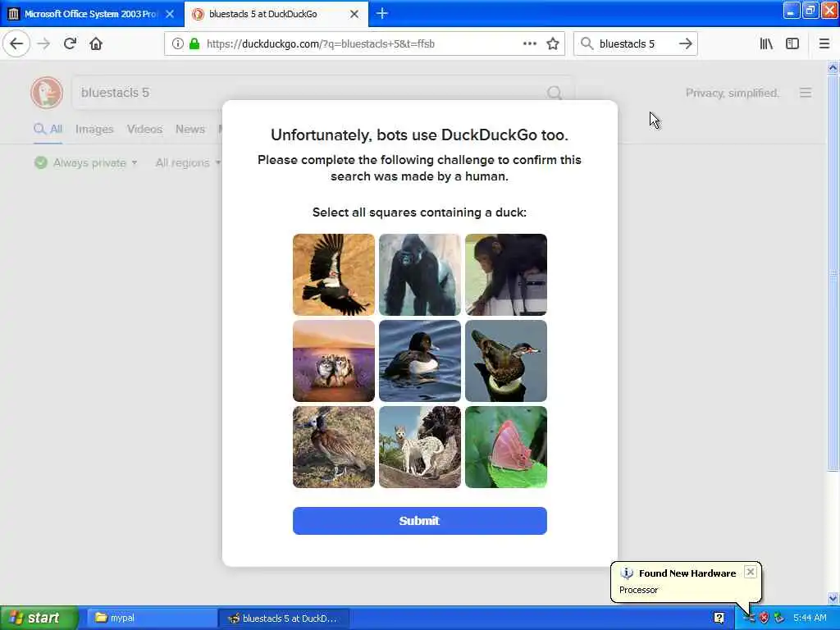Reload the current page
This screenshot has width=840, height=630.
70,43
